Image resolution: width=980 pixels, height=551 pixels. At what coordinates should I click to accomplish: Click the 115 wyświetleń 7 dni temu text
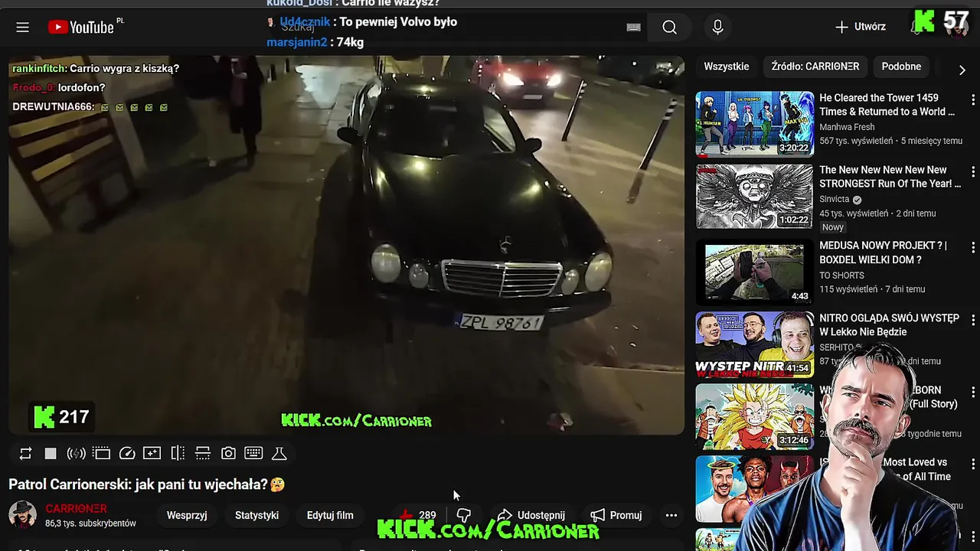(872, 289)
